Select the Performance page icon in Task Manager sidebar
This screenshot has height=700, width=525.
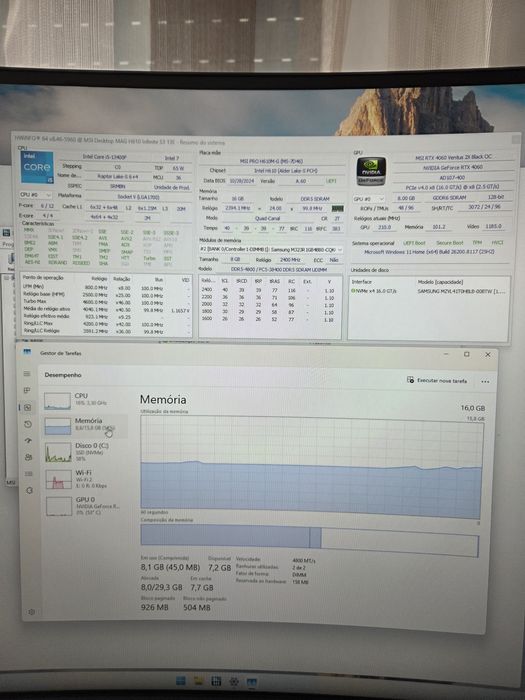pyautogui.click(x=28, y=407)
